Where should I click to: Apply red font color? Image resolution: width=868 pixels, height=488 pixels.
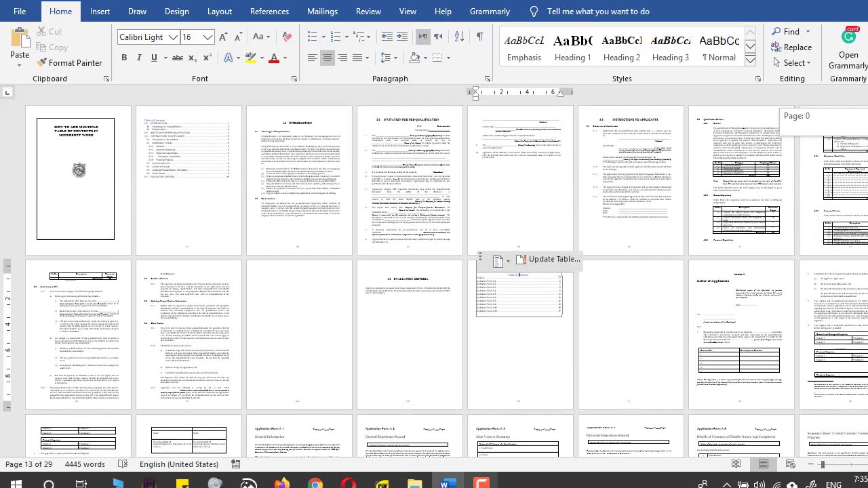point(274,58)
